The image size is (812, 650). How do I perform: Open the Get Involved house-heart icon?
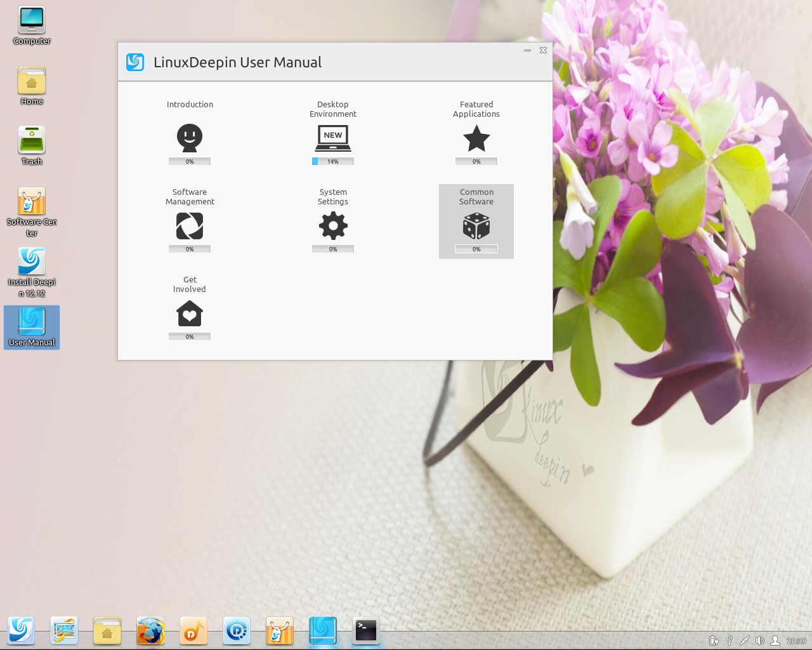pyautogui.click(x=190, y=314)
